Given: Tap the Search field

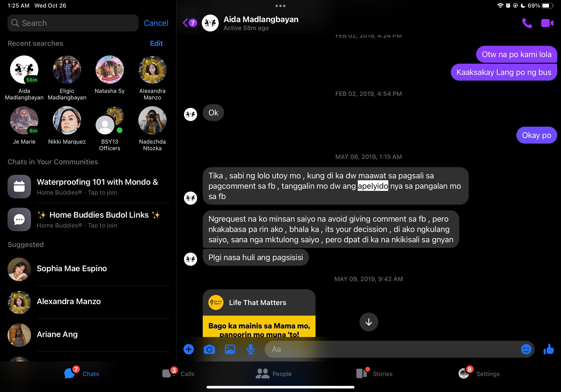Looking at the screenshot, I should [x=73, y=23].
